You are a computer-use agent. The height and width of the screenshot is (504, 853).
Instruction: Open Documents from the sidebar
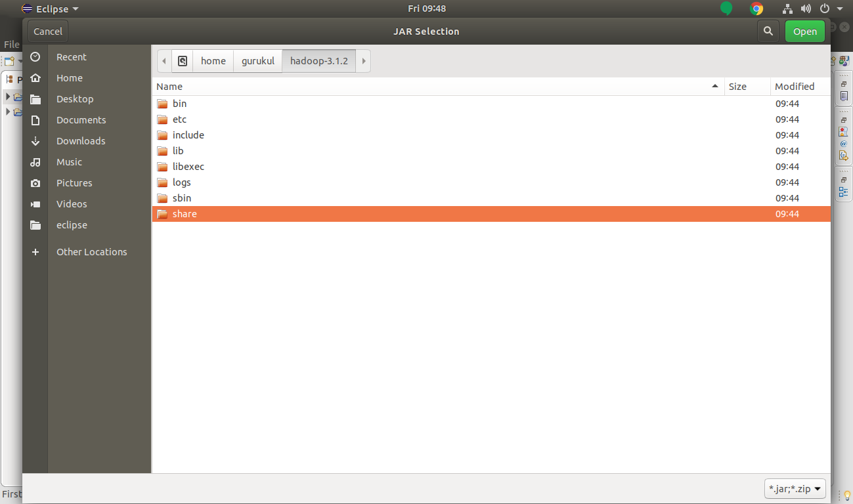pyautogui.click(x=87, y=120)
